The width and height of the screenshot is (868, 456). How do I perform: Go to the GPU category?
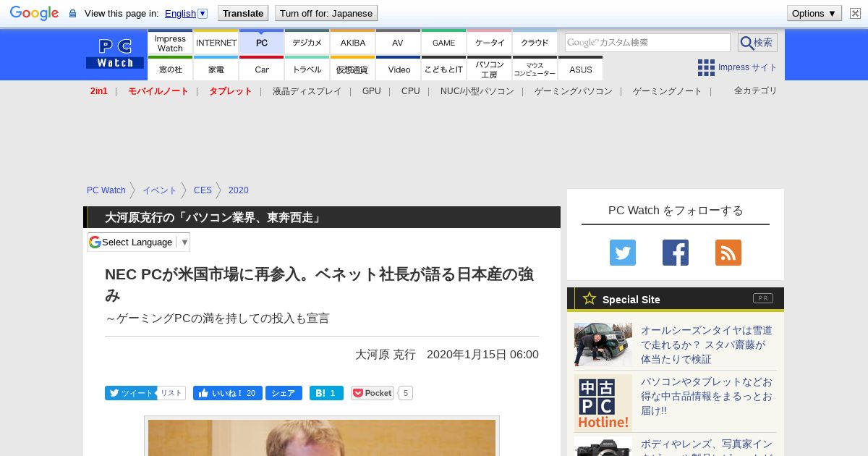click(372, 91)
